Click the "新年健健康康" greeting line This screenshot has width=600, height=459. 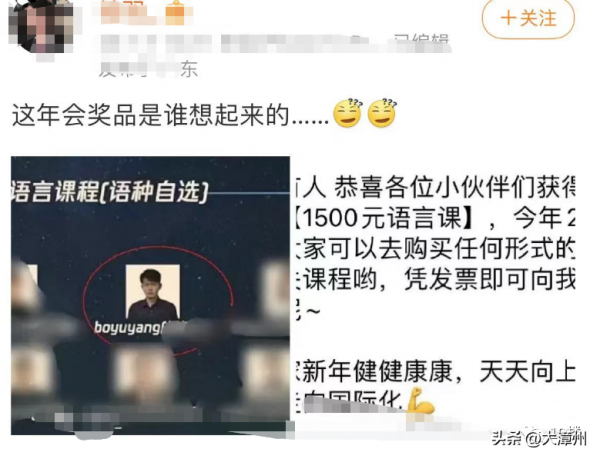click(x=378, y=371)
